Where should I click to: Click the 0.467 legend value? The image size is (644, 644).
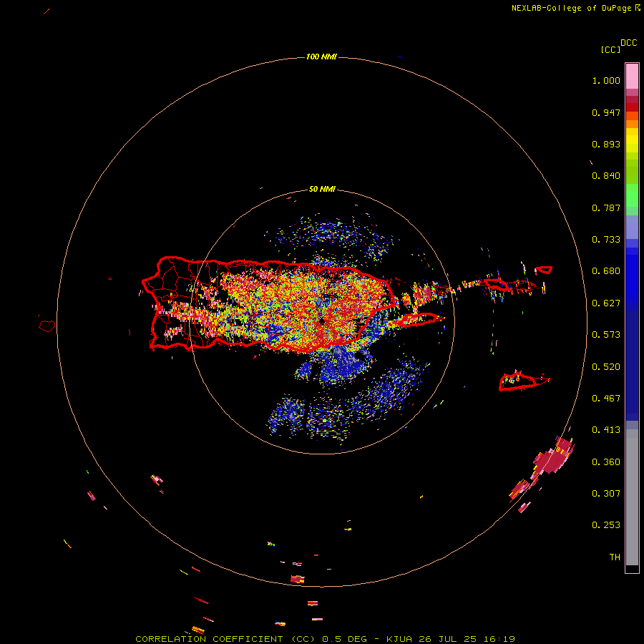tap(606, 399)
